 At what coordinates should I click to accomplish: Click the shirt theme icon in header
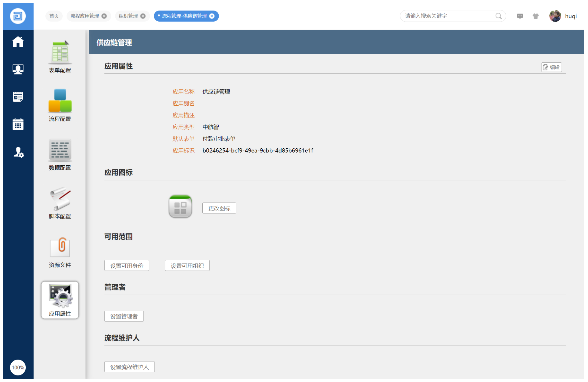[535, 16]
